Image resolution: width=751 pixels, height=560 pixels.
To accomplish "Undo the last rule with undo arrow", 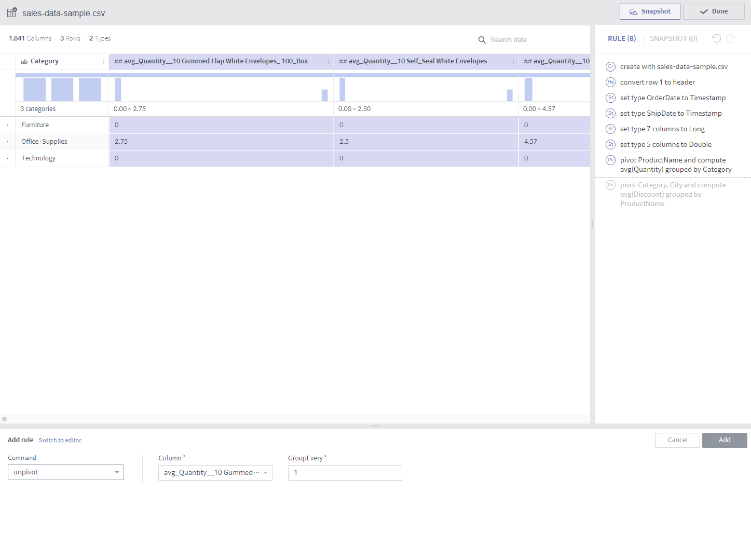I will tap(717, 38).
